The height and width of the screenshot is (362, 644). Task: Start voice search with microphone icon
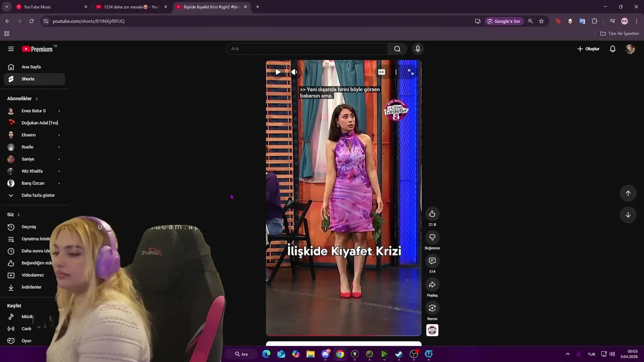coord(418,49)
